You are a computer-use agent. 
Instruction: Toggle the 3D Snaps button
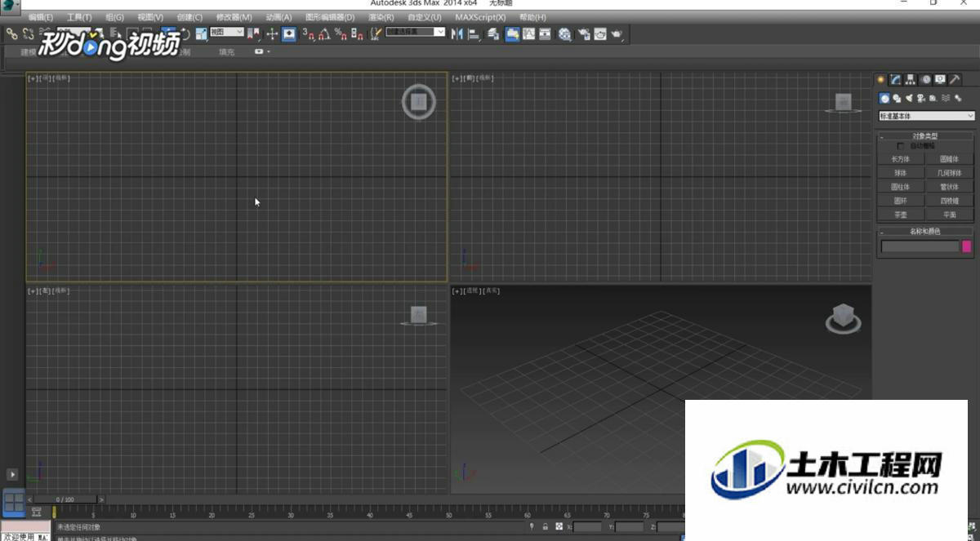tap(308, 33)
